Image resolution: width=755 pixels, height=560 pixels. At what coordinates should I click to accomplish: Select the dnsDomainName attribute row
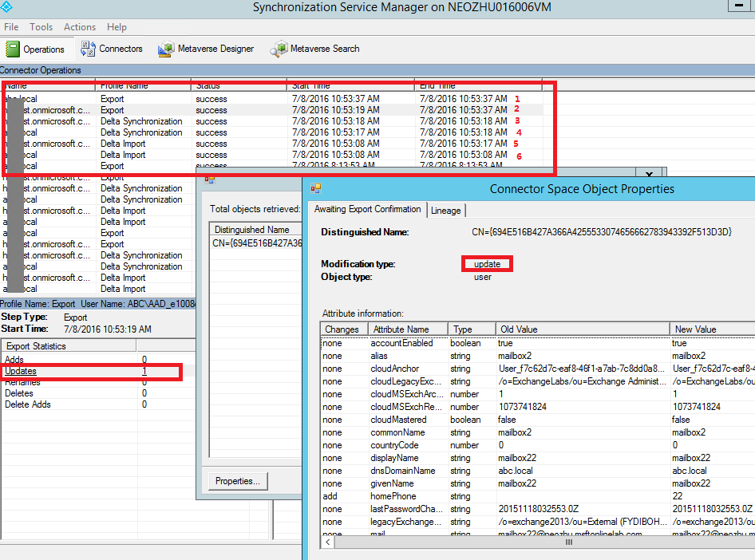pos(538,471)
